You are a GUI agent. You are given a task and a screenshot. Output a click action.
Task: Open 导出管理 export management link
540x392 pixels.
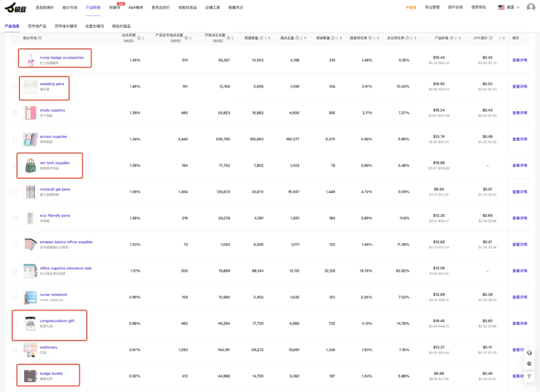pos(432,7)
